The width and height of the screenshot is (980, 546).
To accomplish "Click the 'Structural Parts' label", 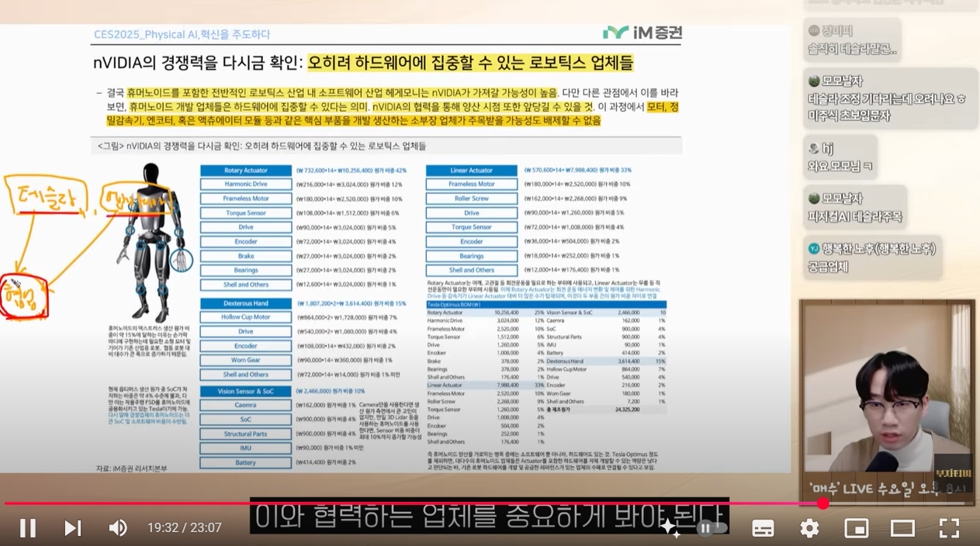I will coord(244,434).
